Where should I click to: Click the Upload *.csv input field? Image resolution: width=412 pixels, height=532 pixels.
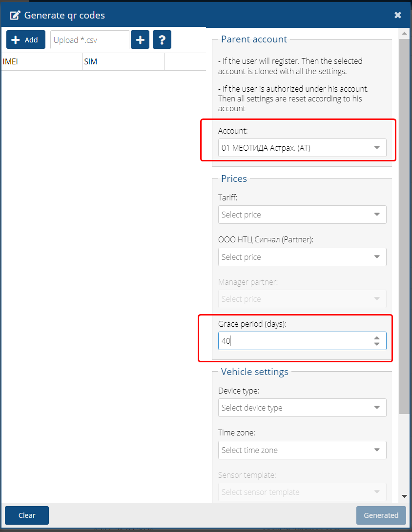pyautogui.click(x=89, y=40)
